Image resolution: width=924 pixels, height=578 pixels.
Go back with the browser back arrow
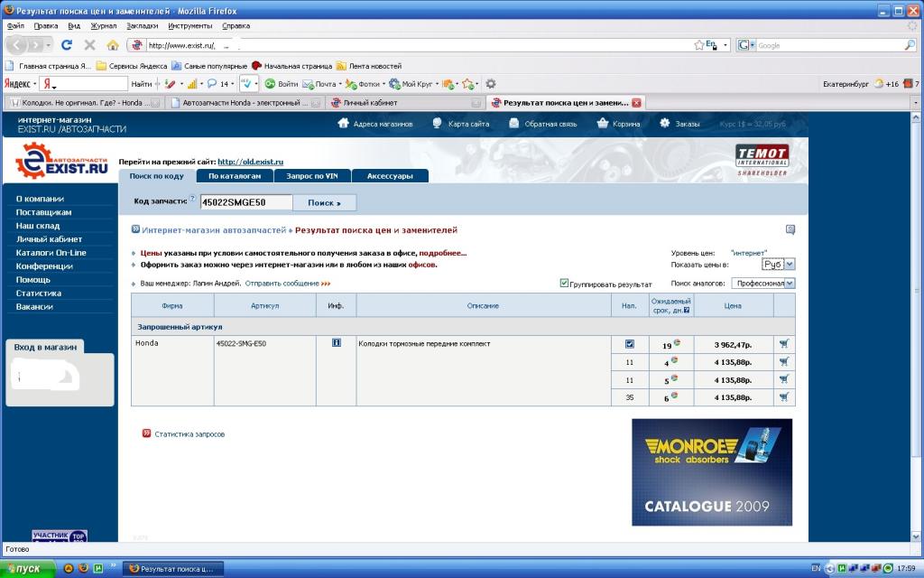tap(16, 45)
